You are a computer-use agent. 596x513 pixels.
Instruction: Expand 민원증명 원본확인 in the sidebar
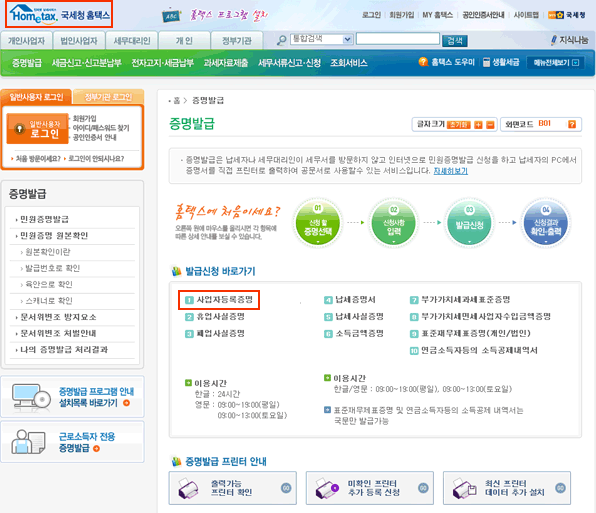(54, 236)
